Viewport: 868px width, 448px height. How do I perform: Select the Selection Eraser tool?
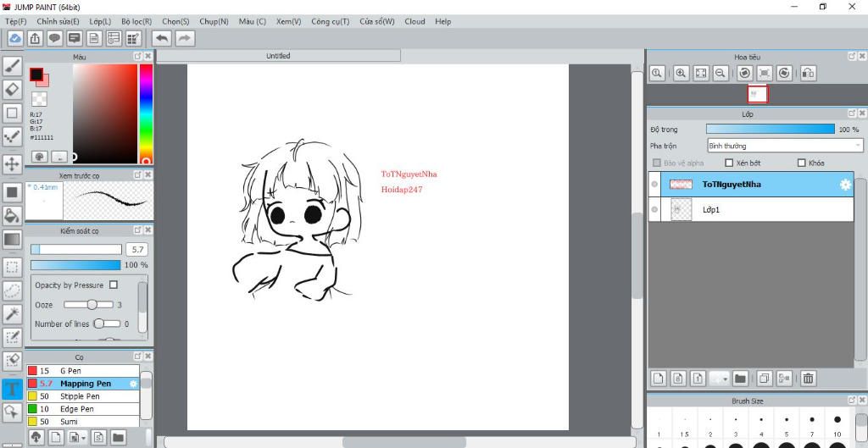pos(12,361)
